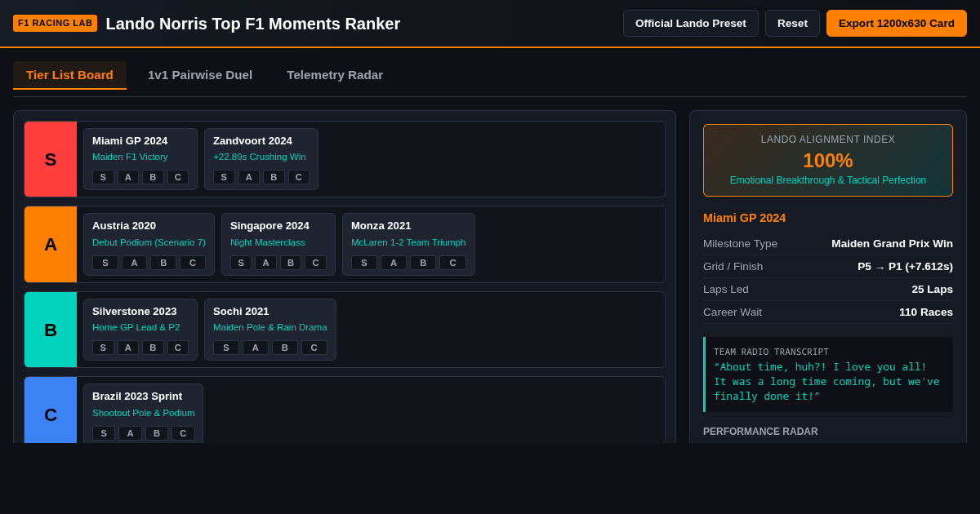The height and width of the screenshot is (514, 980).
Task: Export the 1200x630 card
Action: point(897,23)
